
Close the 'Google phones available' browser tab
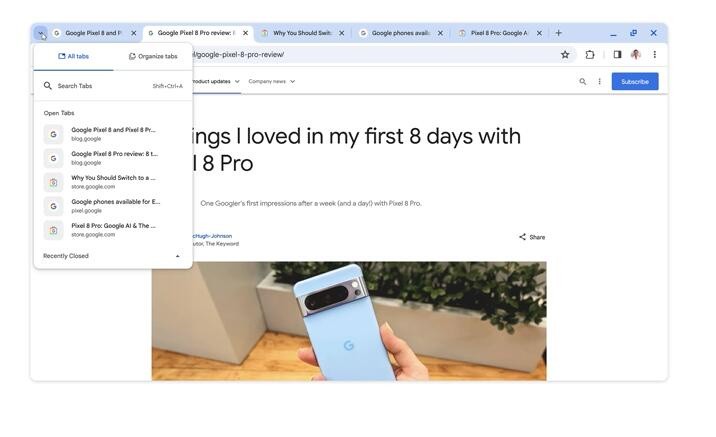440,33
